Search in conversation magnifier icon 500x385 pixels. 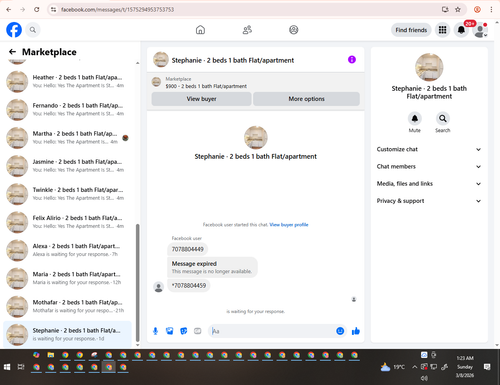pyautogui.click(x=443, y=118)
